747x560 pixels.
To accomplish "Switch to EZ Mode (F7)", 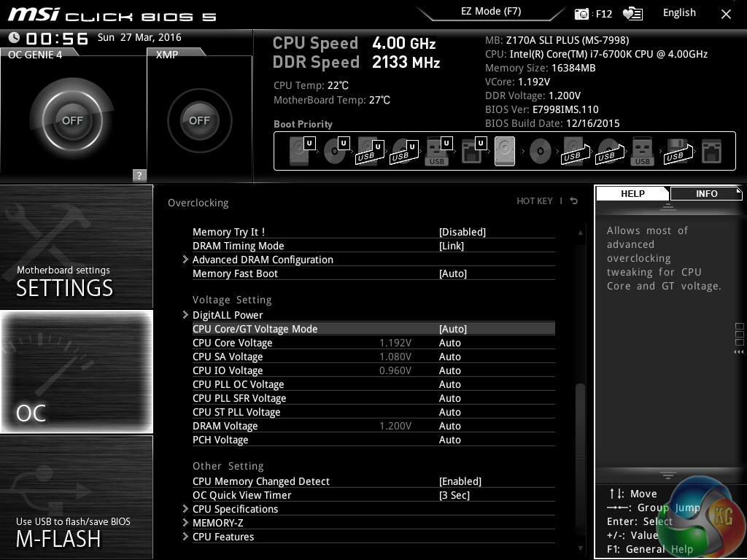I will click(x=491, y=12).
